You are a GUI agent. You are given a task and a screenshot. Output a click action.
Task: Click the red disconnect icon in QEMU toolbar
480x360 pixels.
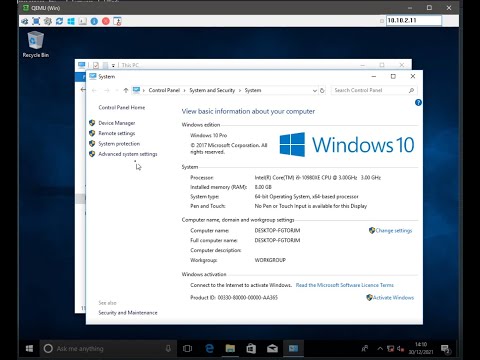coord(106,21)
